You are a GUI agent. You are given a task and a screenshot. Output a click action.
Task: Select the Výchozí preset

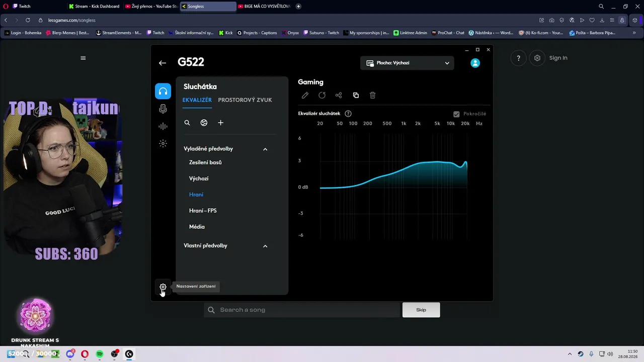[199, 178]
